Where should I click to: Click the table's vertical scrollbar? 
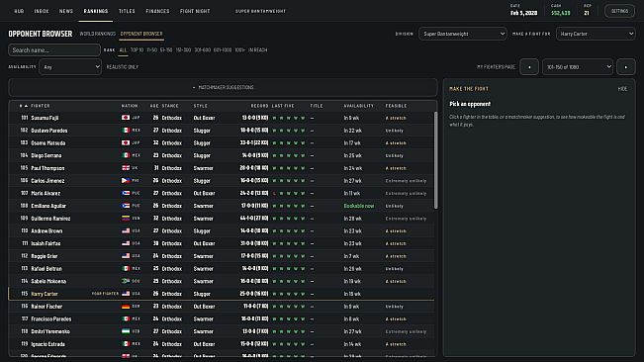436,160
